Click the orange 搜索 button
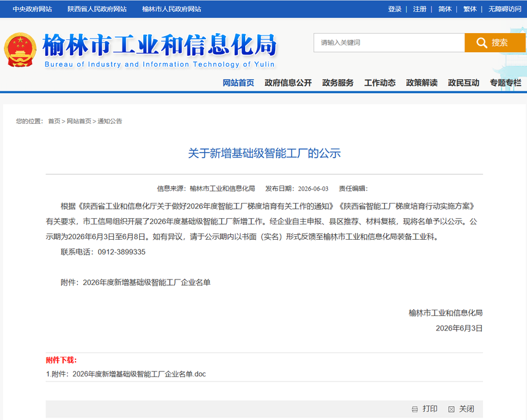 (495, 43)
